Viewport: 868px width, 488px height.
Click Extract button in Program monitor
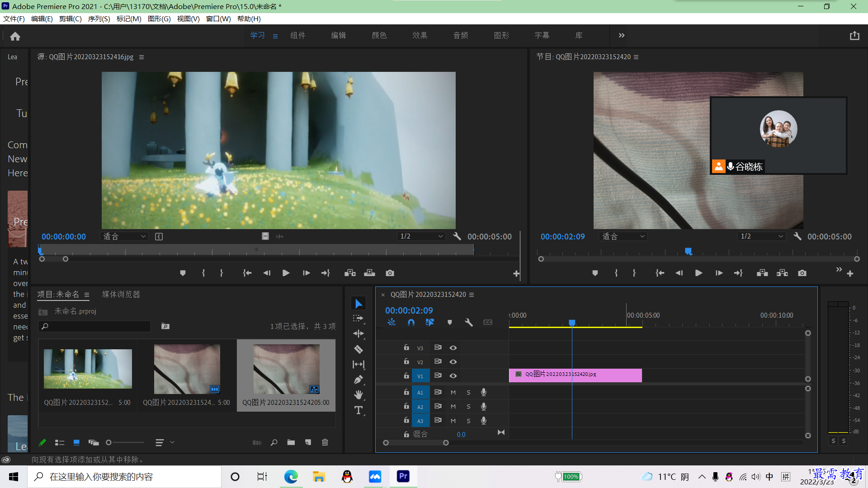tap(782, 273)
